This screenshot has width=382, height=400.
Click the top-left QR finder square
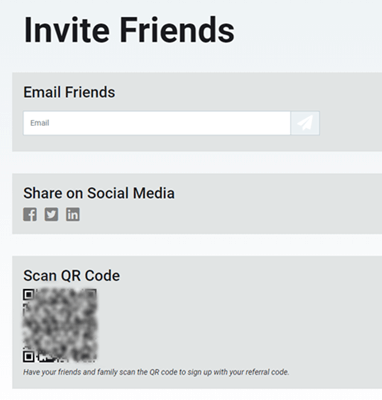tap(29, 295)
